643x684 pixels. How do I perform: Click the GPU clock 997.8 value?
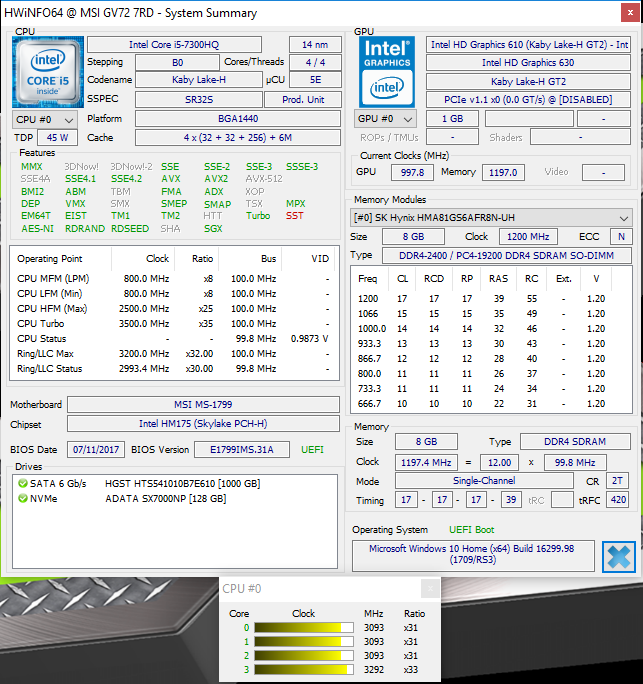(x=412, y=172)
